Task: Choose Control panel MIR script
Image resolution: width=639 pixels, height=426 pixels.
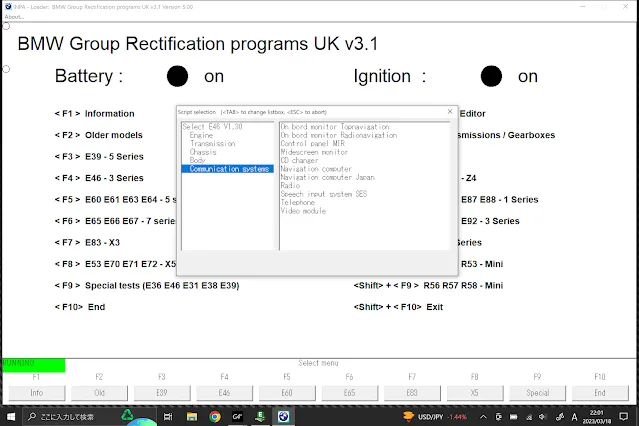Action: coord(313,143)
